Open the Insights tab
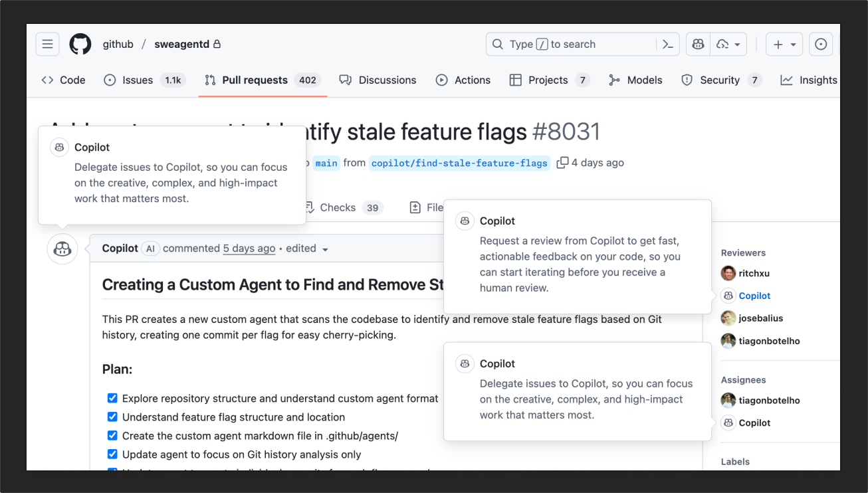Viewport: 868px width, 493px height. pyautogui.click(x=809, y=80)
